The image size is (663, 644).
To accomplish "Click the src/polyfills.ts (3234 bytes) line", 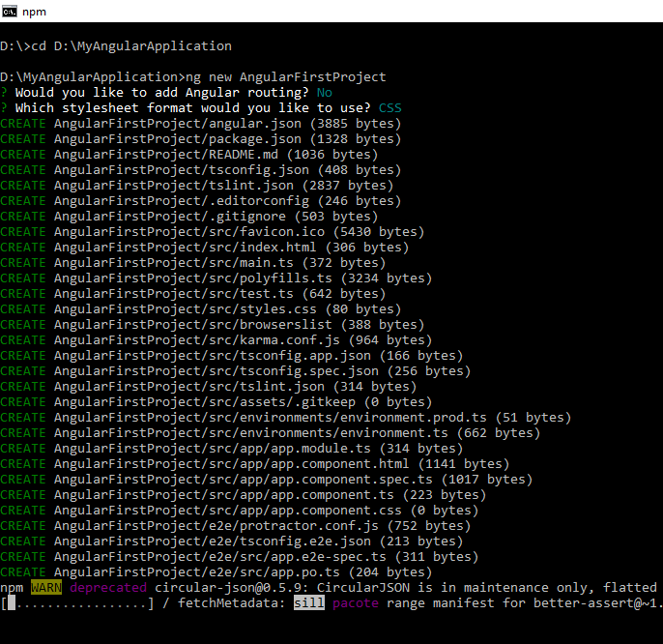I will (x=216, y=278).
